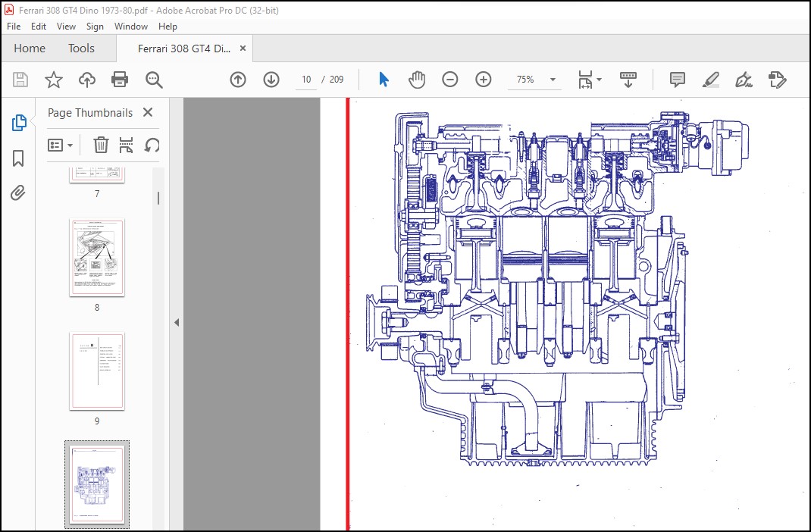811x532 pixels.
Task: Click the upload to cloud icon
Action: click(x=87, y=80)
